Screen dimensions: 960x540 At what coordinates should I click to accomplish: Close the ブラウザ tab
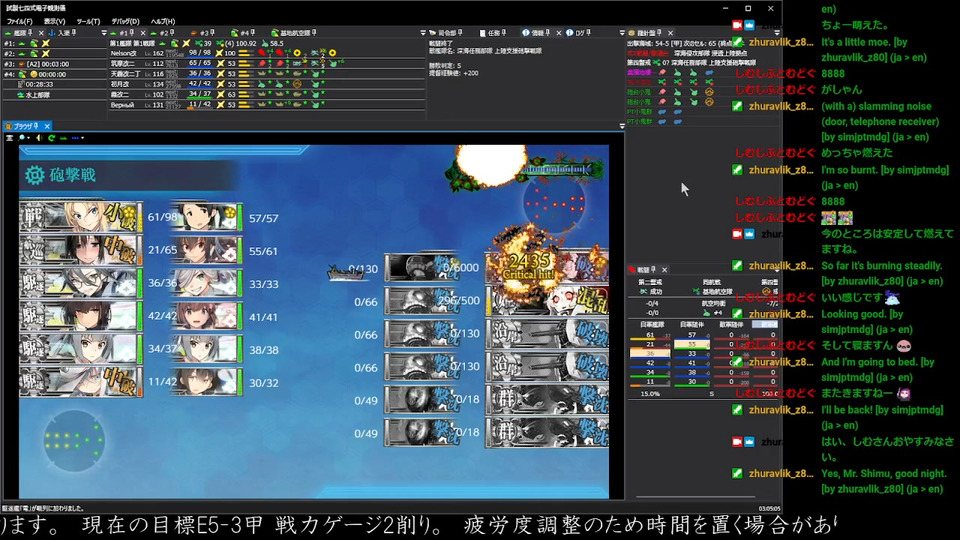coord(47,126)
